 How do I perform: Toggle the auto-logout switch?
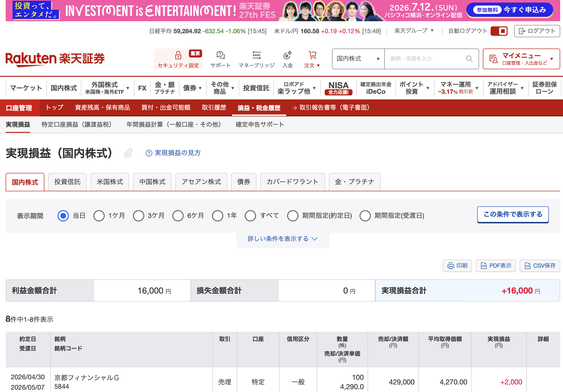pos(499,31)
